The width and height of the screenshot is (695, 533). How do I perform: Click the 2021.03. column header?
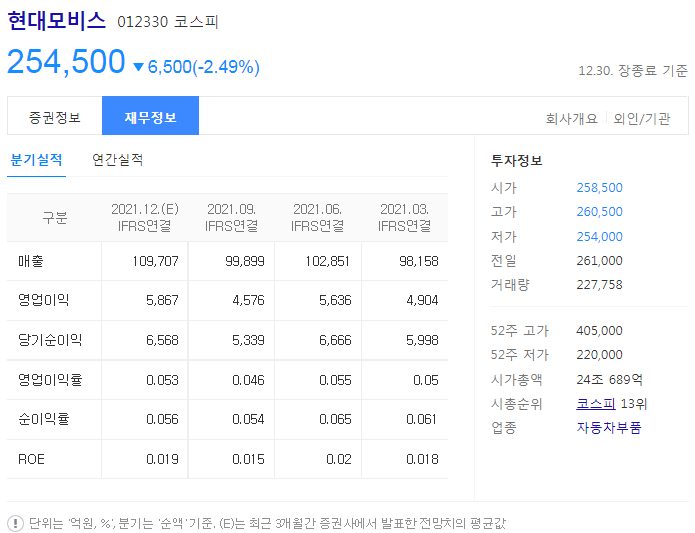click(x=404, y=218)
